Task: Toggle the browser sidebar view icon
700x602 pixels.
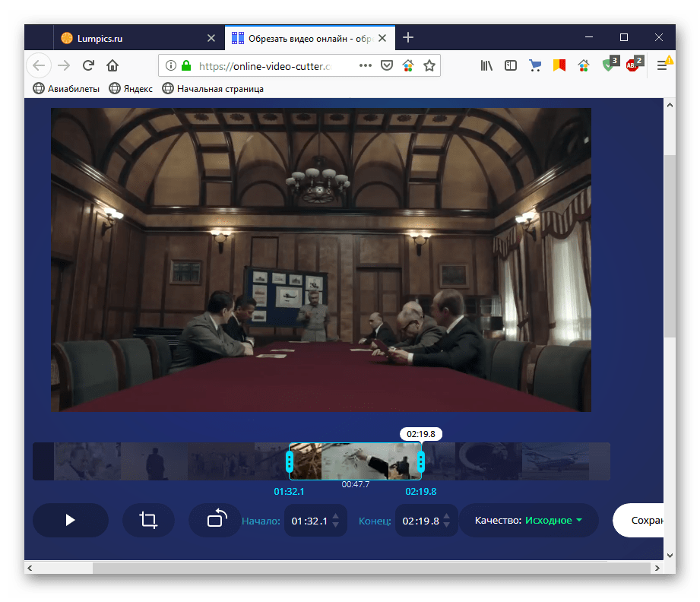Action: [511, 65]
